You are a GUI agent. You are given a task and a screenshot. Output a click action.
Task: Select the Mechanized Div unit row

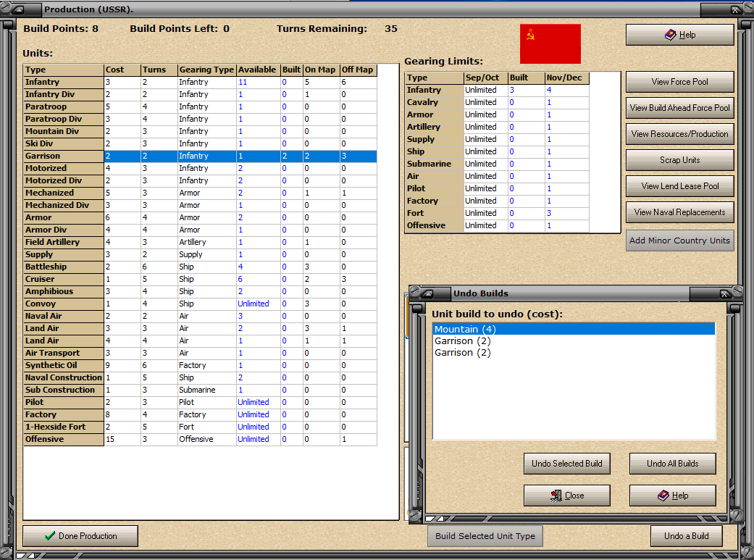point(200,206)
